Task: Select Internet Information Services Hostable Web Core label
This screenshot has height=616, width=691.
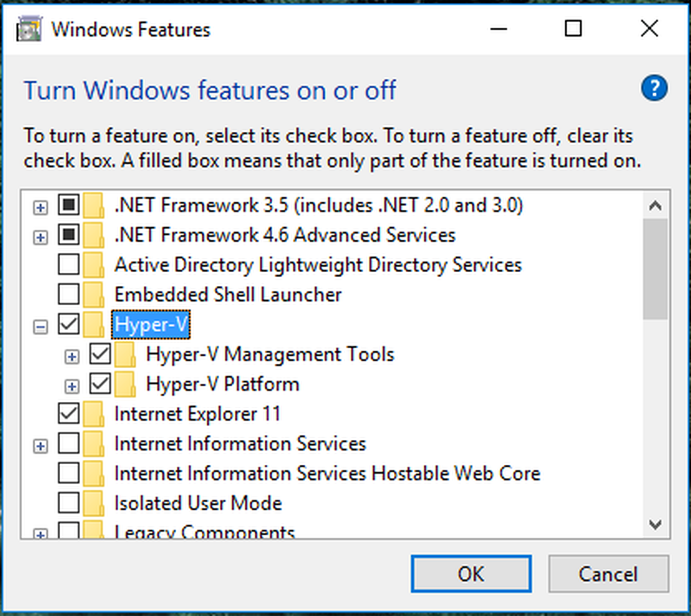Action: pos(328,474)
